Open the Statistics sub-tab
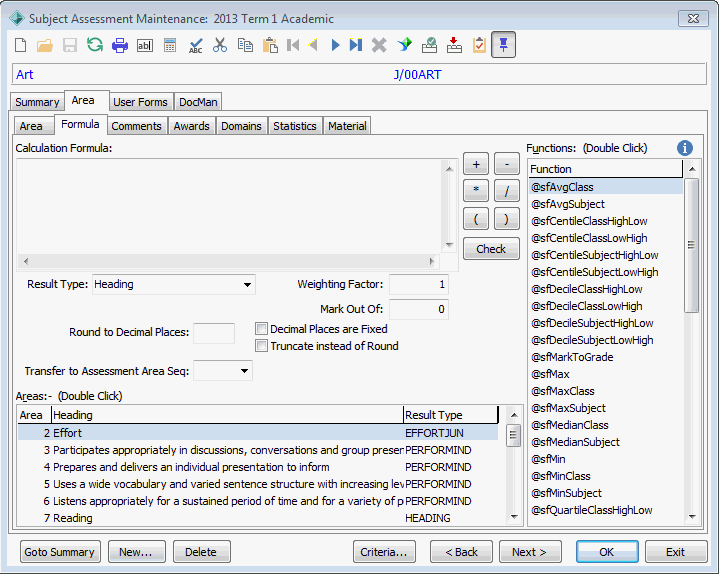The width and height of the screenshot is (719, 574). (295, 126)
